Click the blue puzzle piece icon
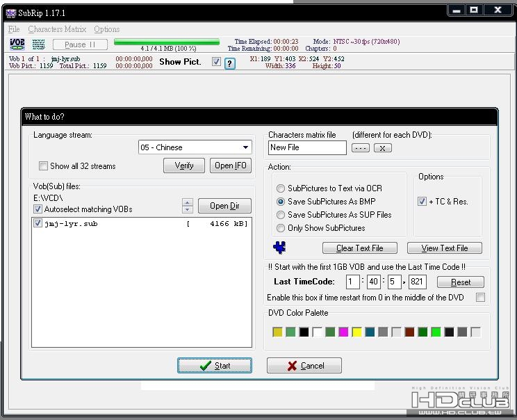Screen dimensions: 517x420 click(279, 248)
